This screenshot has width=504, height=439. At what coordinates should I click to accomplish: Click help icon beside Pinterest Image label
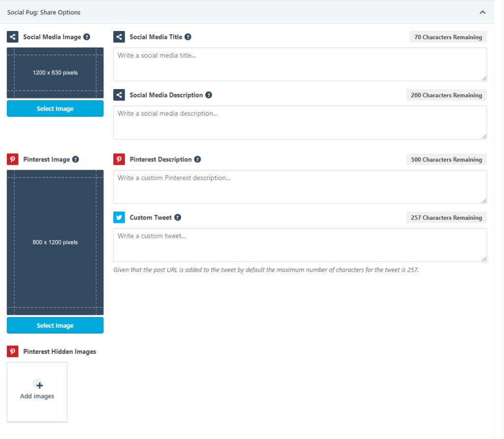[76, 159]
